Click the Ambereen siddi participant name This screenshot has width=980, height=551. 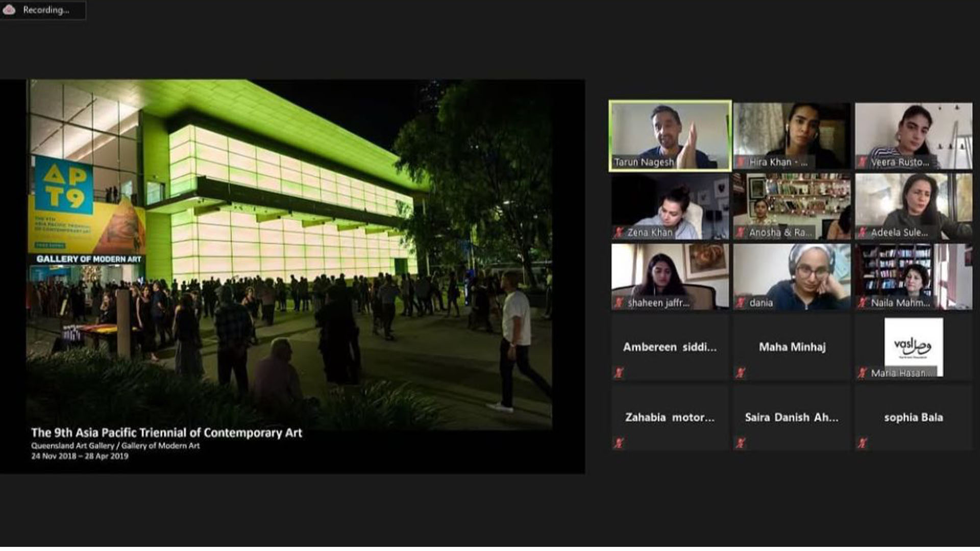pos(670,347)
